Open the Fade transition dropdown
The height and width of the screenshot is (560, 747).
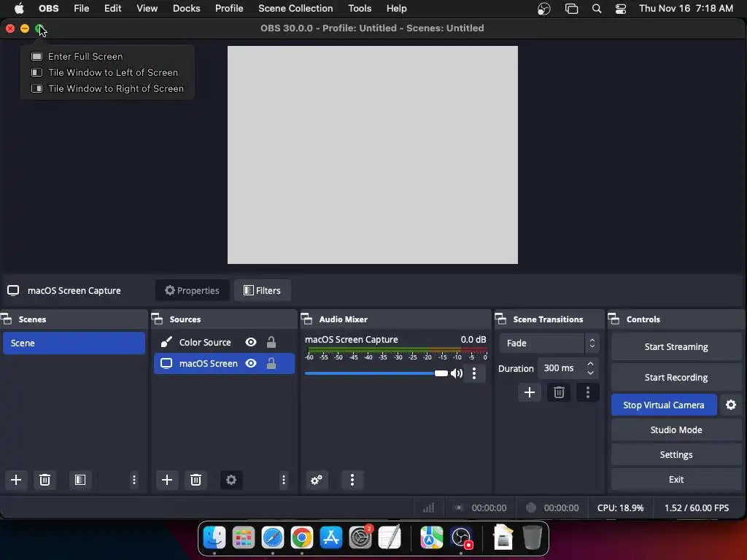coord(549,343)
